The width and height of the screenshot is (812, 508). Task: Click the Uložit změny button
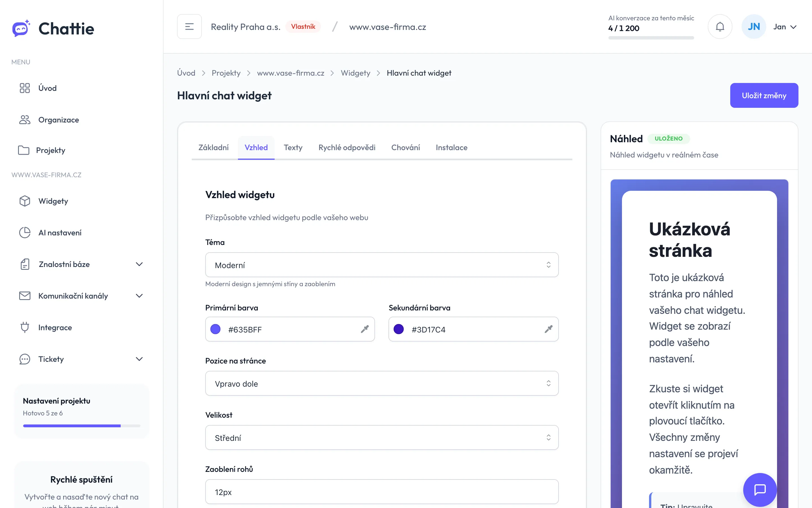click(x=764, y=95)
